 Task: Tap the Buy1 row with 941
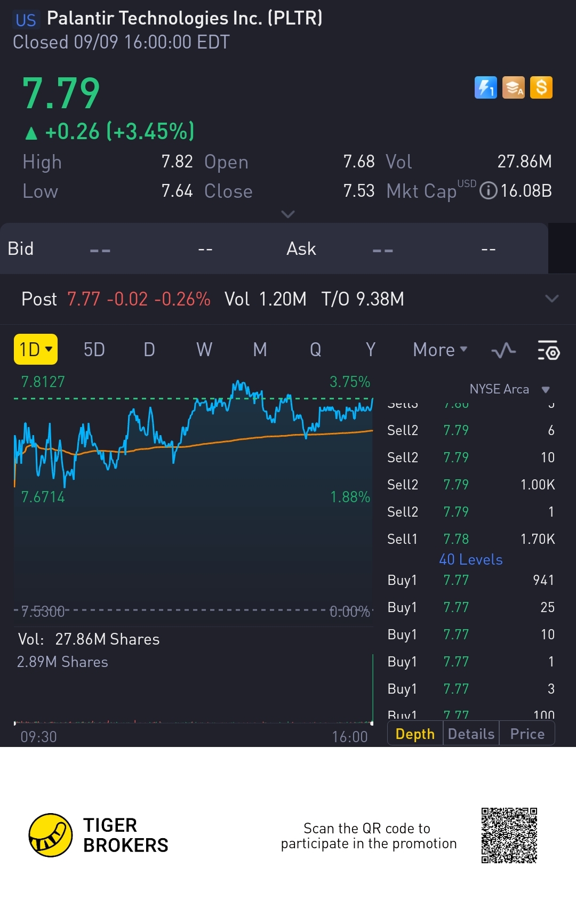point(471,580)
